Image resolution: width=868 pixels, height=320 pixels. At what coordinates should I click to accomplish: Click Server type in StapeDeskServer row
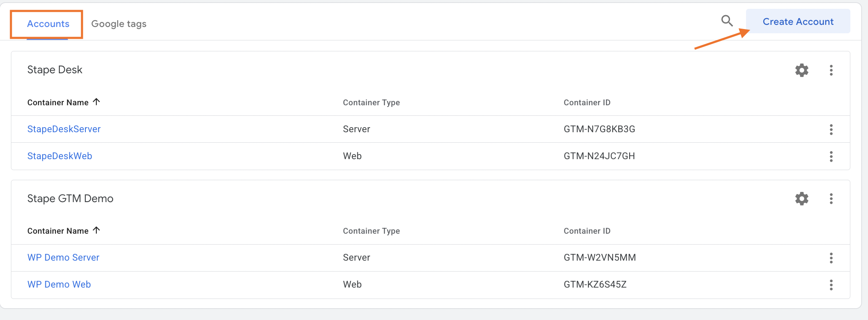[x=357, y=129]
